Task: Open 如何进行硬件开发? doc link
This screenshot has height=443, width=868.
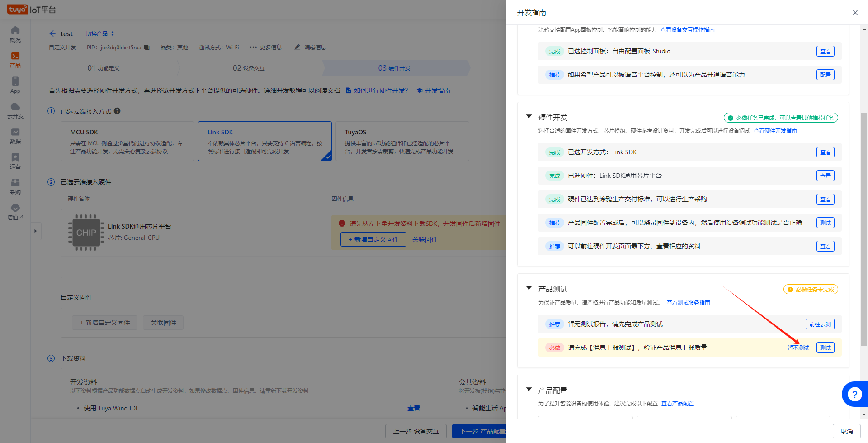Action: (x=377, y=91)
